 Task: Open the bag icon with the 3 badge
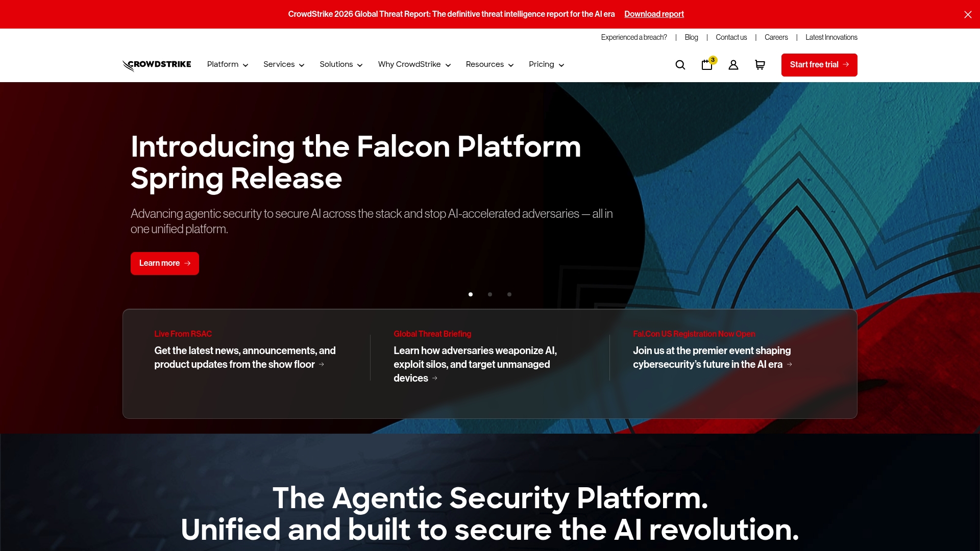pyautogui.click(x=707, y=65)
